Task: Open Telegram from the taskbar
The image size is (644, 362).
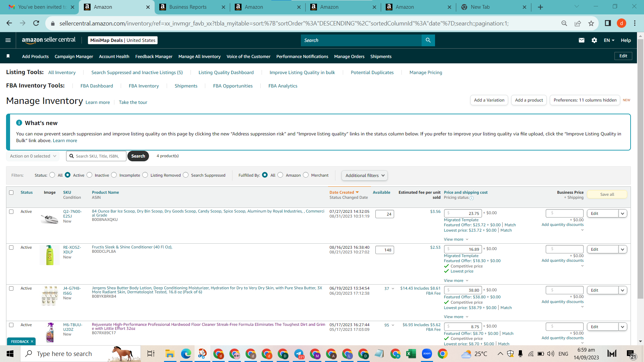Action: 299,354
